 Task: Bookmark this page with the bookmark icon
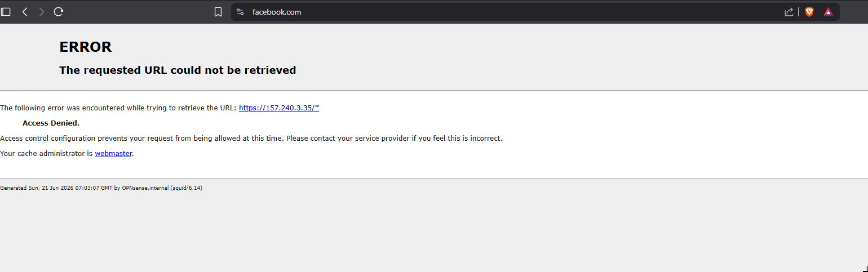tap(218, 12)
